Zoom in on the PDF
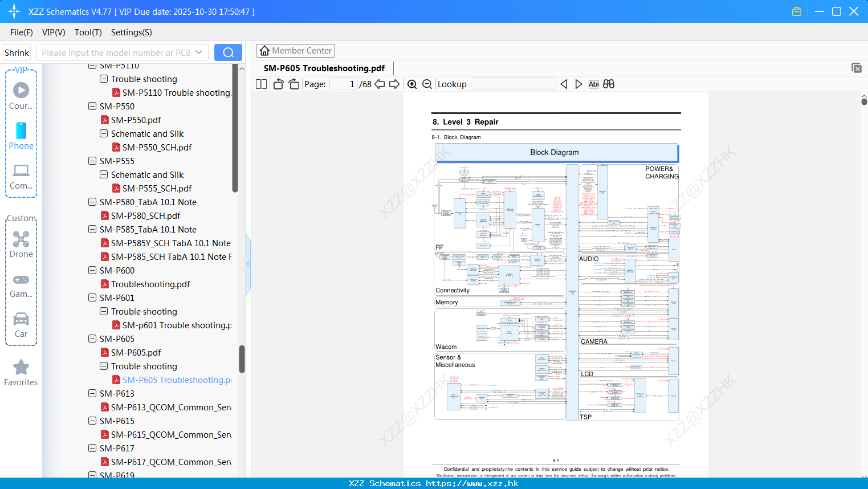868x489 pixels. [412, 84]
